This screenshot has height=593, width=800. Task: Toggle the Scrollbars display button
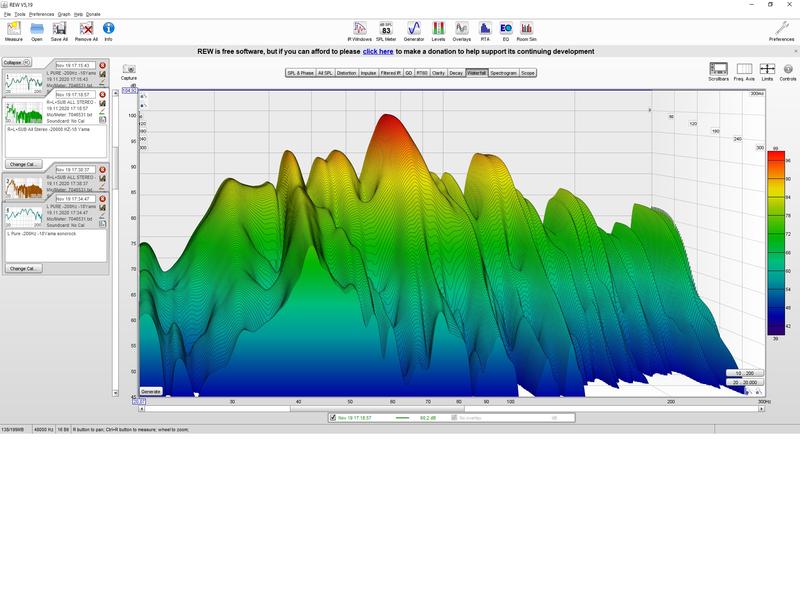pos(718,71)
